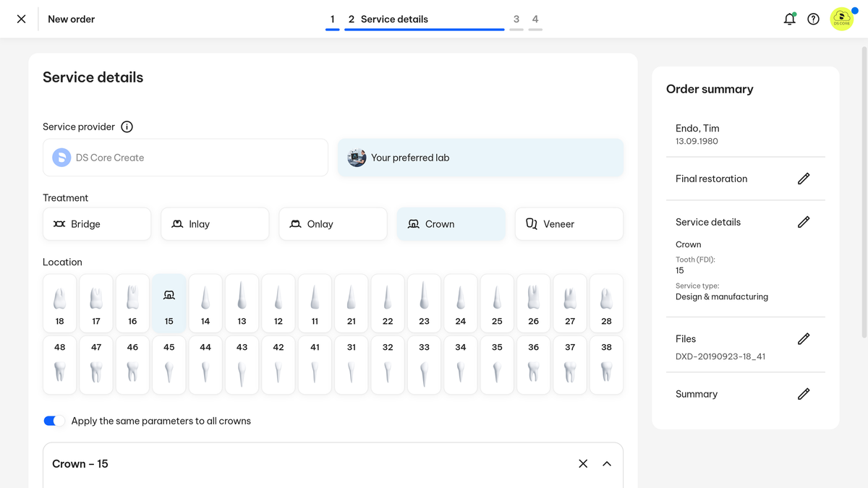
Task: Jump to step 3 of the order
Action: click(516, 20)
